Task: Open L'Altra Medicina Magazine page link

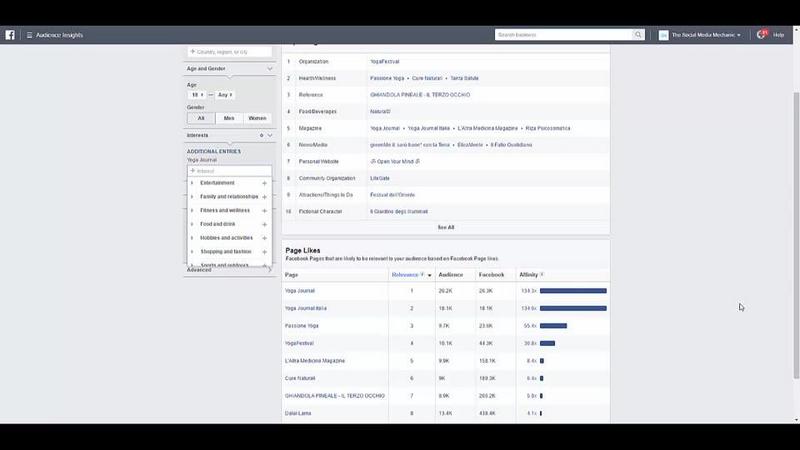Action: click(x=315, y=361)
